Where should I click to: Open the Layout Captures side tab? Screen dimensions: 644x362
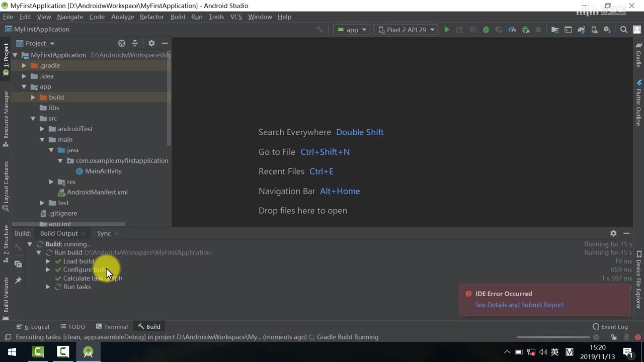pos(6,186)
